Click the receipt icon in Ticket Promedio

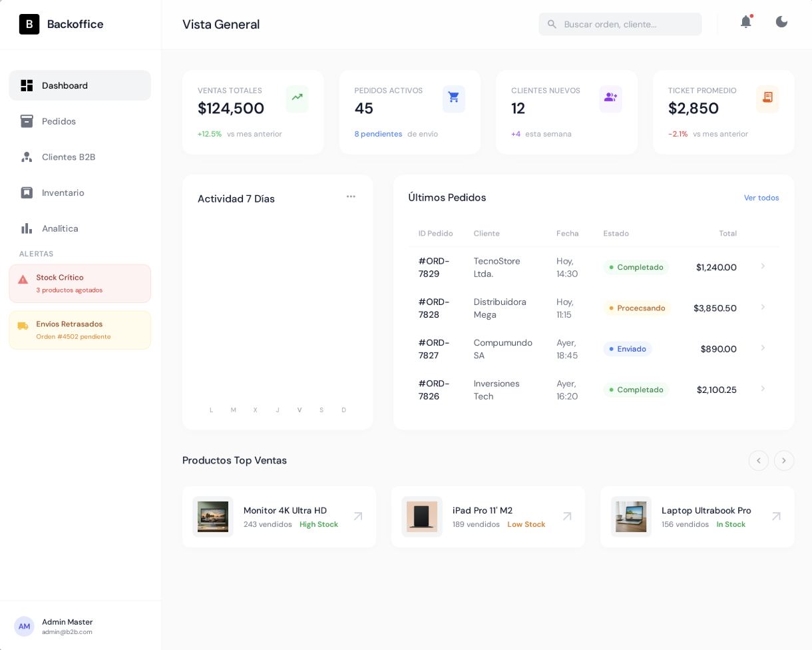767,98
